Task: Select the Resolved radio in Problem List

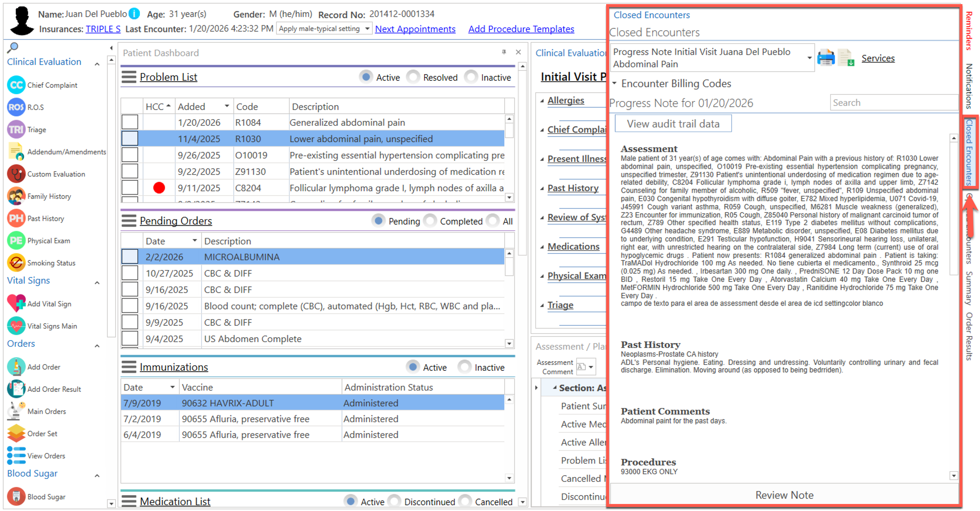Action: [x=413, y=77]
